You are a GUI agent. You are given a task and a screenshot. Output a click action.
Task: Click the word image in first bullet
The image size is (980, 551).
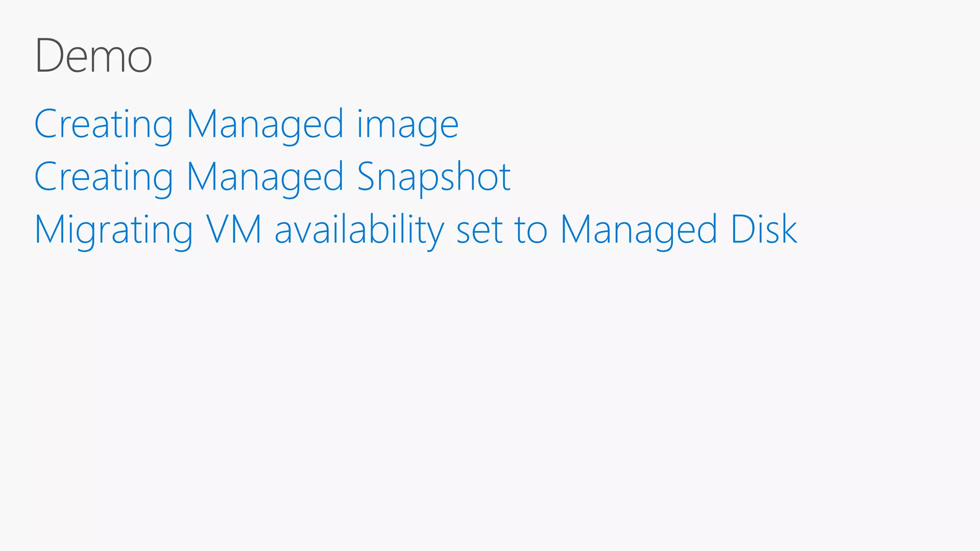[408, 125]
